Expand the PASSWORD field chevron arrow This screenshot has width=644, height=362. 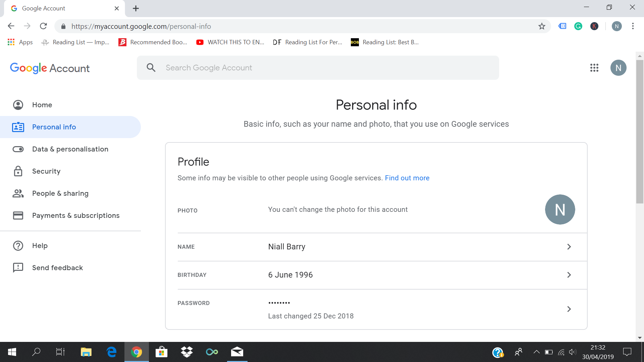[569, 309]
